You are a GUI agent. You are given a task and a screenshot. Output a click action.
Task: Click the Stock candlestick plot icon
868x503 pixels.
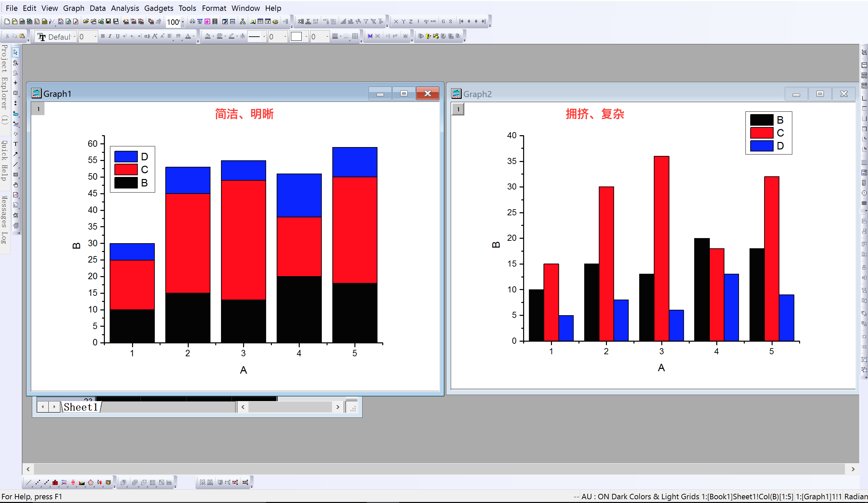click(99, 482)
